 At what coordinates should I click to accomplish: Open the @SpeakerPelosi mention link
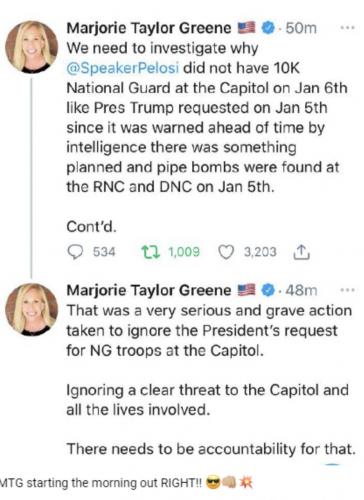pos(123,68)
